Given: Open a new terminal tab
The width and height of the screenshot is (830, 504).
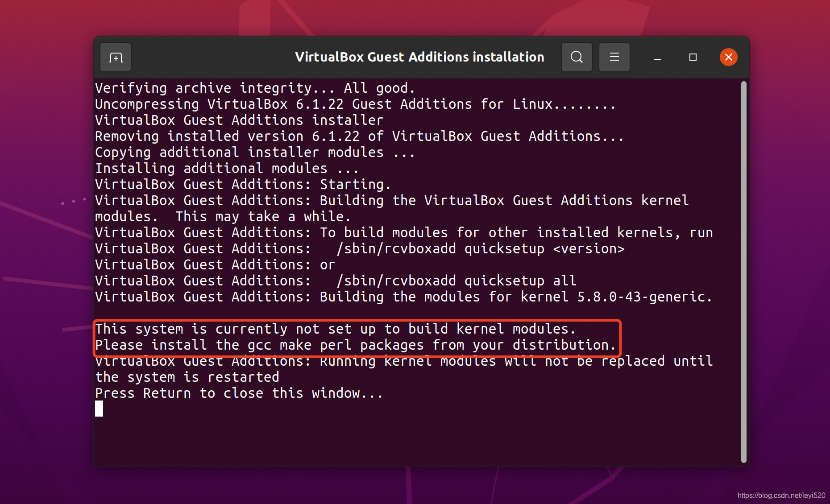Looking at the screenshot, I should [116, 57].
